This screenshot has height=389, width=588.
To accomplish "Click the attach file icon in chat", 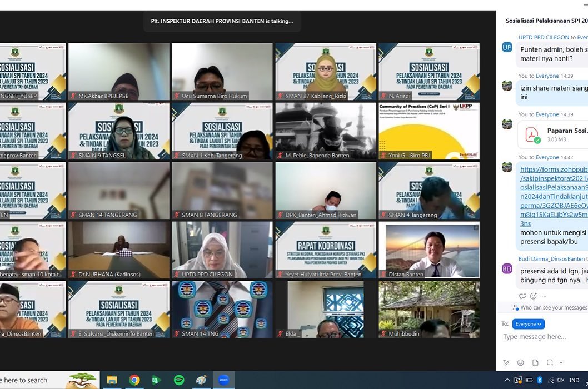I will (x=535, y=362).
